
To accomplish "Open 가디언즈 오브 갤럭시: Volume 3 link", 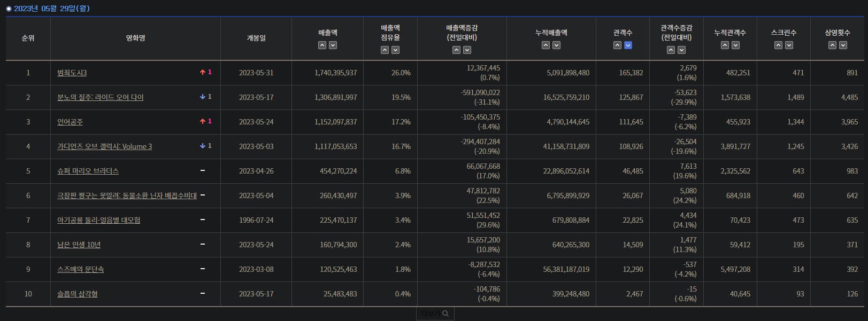I will [x=104, y=146].
